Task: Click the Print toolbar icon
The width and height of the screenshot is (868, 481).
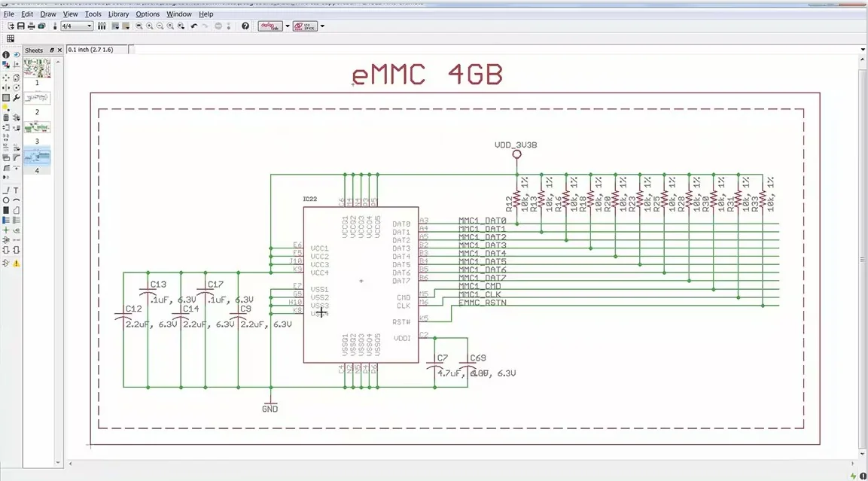Action: coord(32,26)
